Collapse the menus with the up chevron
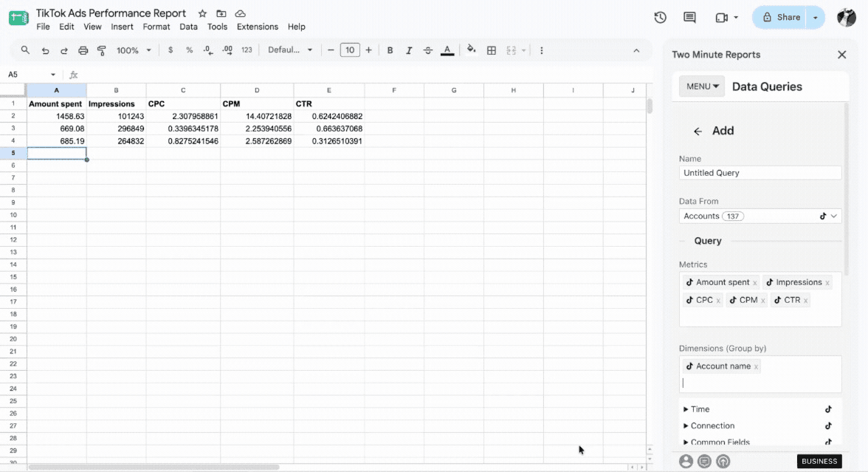868x472 pixels. 636,50
